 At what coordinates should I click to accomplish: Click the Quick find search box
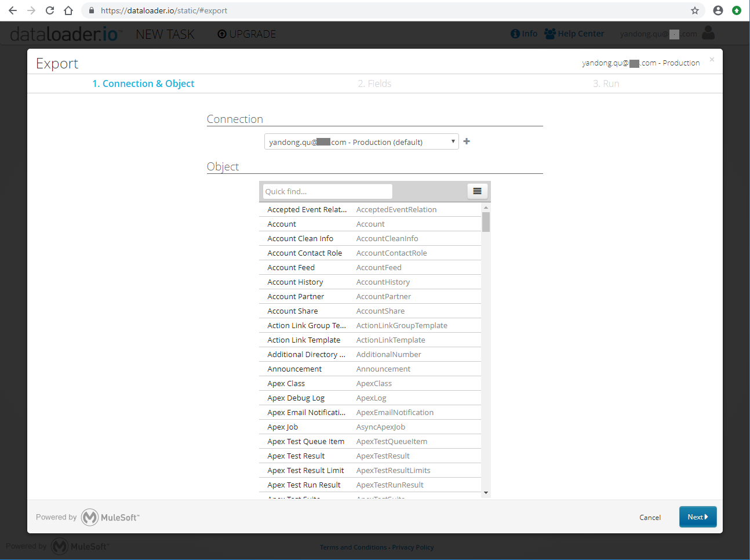click(x=327, y=191)
